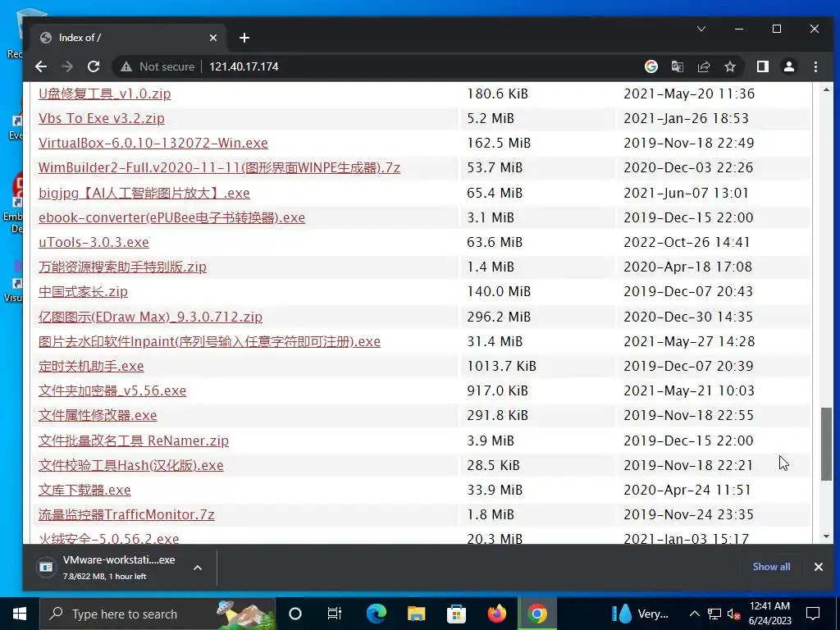Open 中国式家长.zip link
This screenshot has width=840, height=630.
coord(83,291)
